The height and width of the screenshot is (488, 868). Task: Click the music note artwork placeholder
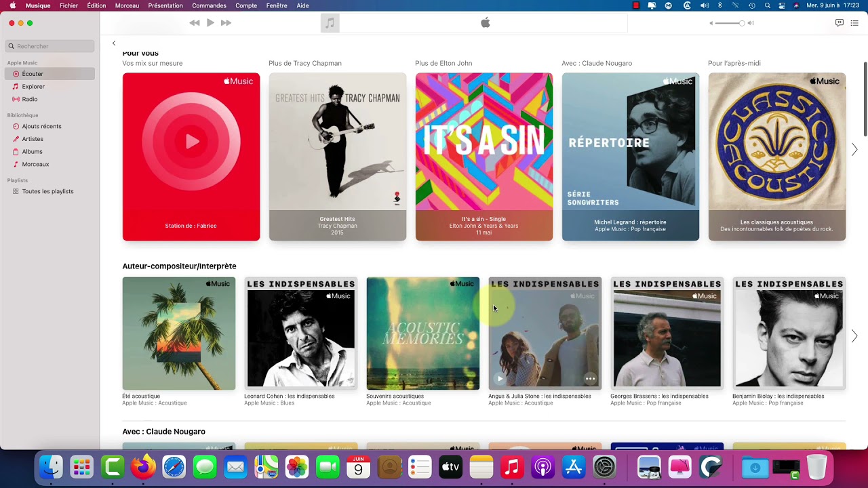coord(330,23)
